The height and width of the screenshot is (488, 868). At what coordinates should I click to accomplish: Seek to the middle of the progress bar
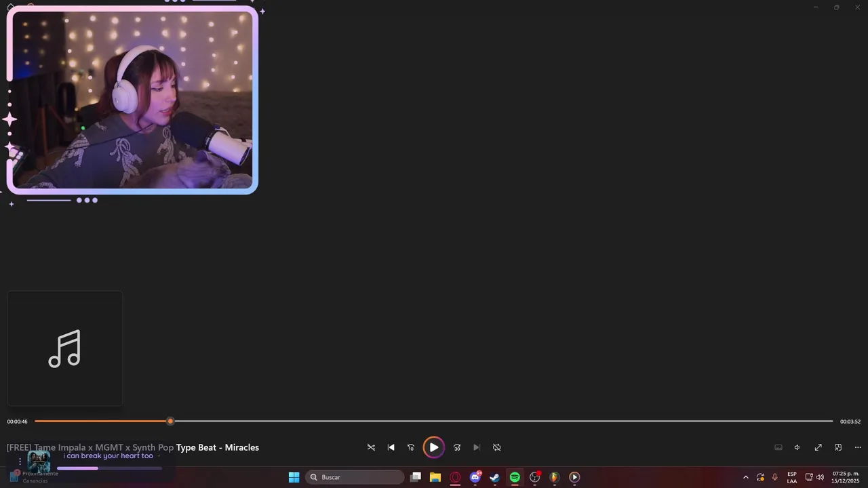coord(434,421)
